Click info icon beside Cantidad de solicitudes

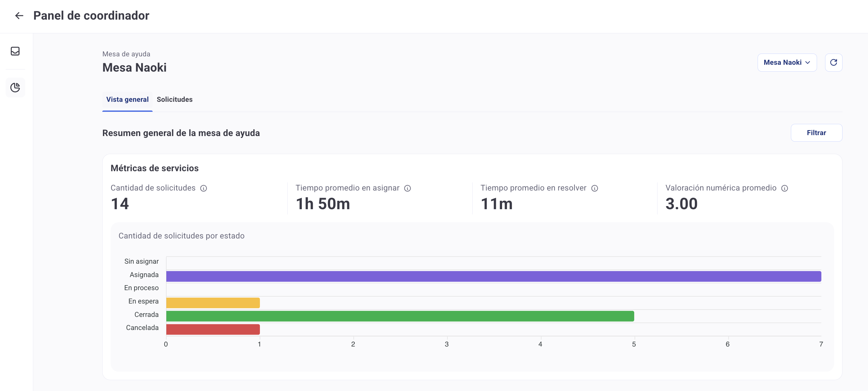[204, 188]
